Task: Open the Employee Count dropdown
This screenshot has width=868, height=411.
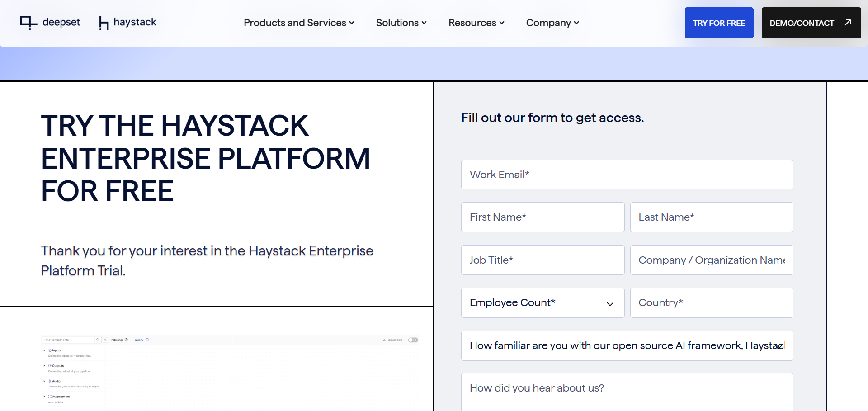Action: [x=542, y=303]
